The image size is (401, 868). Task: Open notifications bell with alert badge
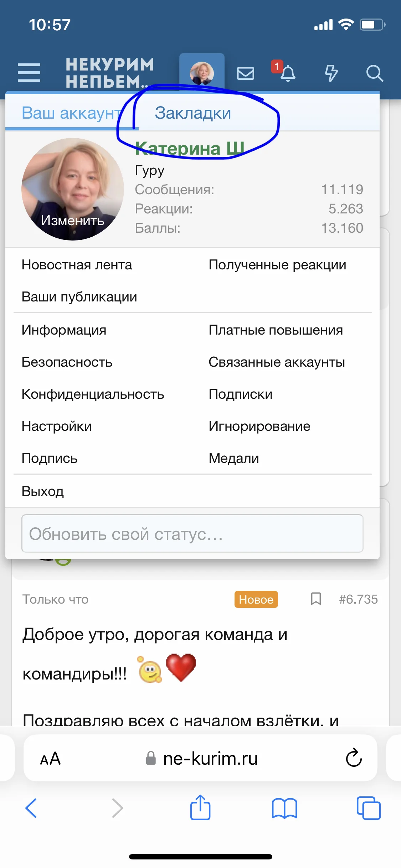(287, 73)
